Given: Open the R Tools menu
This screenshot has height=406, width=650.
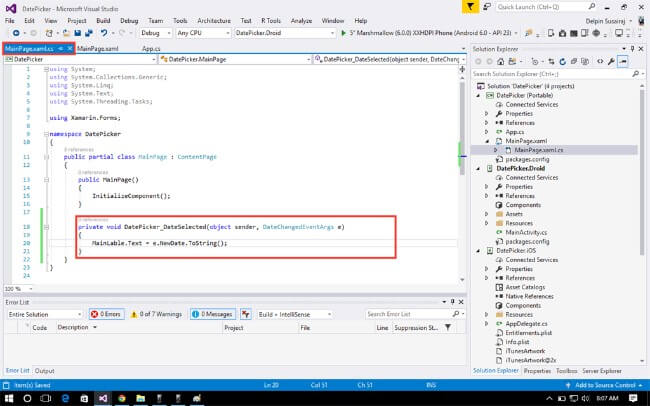Looking at the screenshot, I should (271, 20).
